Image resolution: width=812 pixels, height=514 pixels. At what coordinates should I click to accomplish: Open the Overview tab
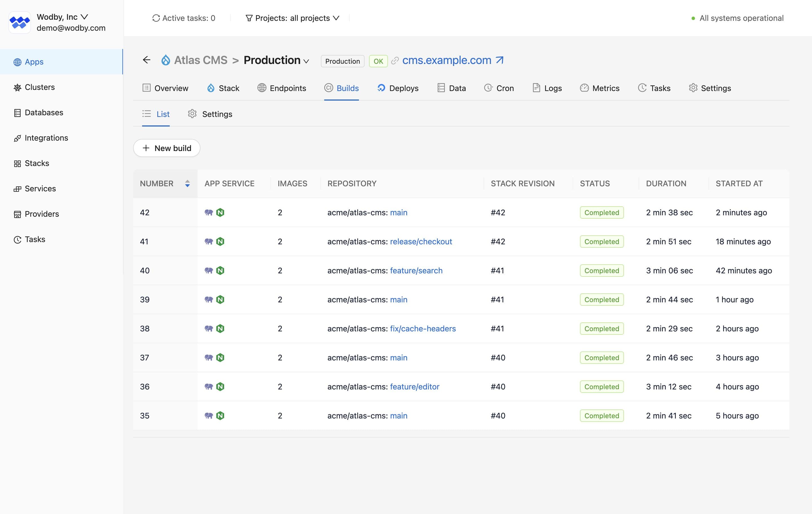coord(165,88)
